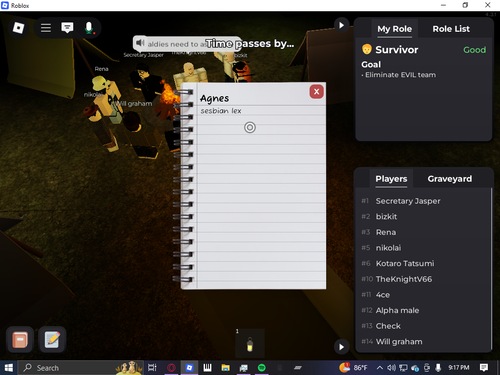The image size is (500, 375).
Task: Collapse the Players panel arrow
Action: point(341,347)
